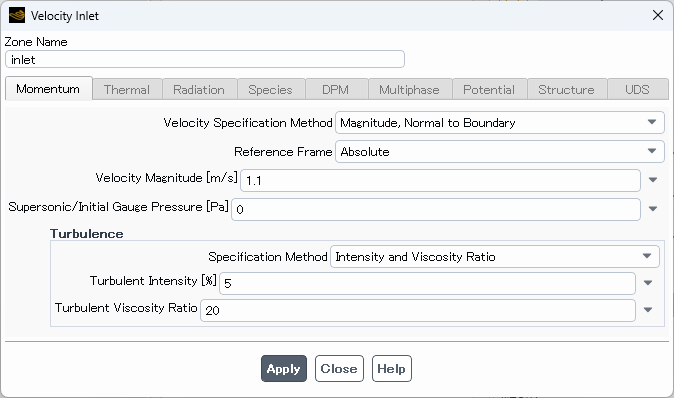
Task: Click the Apply button
Action: pyautogui.click(x=284, y=368)
